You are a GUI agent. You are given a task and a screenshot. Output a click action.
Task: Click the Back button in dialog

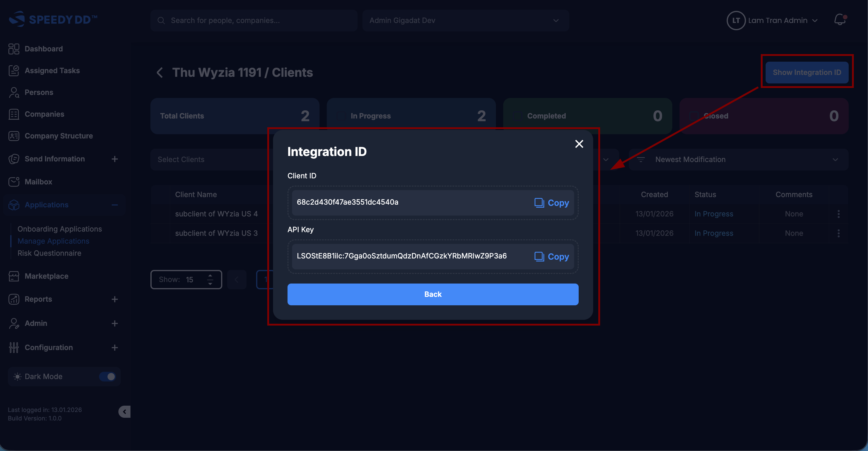(x=433, y=294)
